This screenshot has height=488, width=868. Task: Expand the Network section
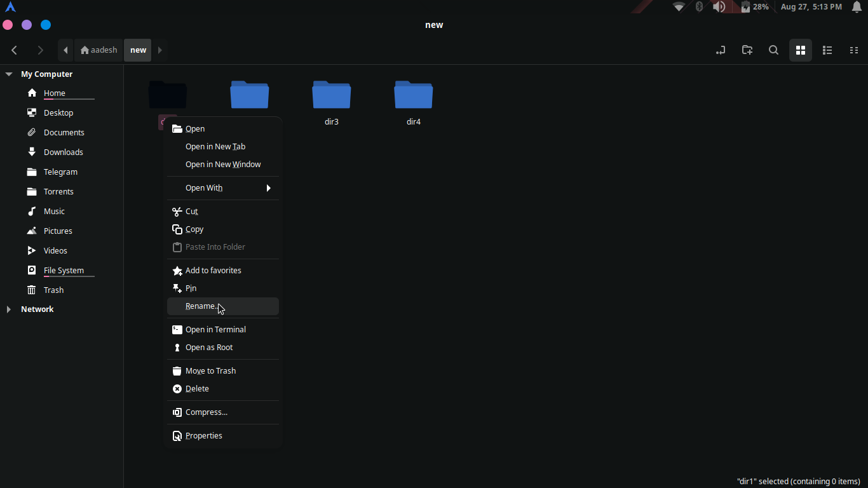pyautogui.click(x=8, y=309)
